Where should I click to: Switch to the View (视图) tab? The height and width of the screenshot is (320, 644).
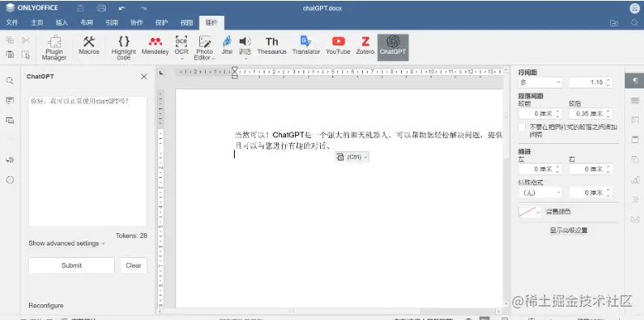[187, 23]
